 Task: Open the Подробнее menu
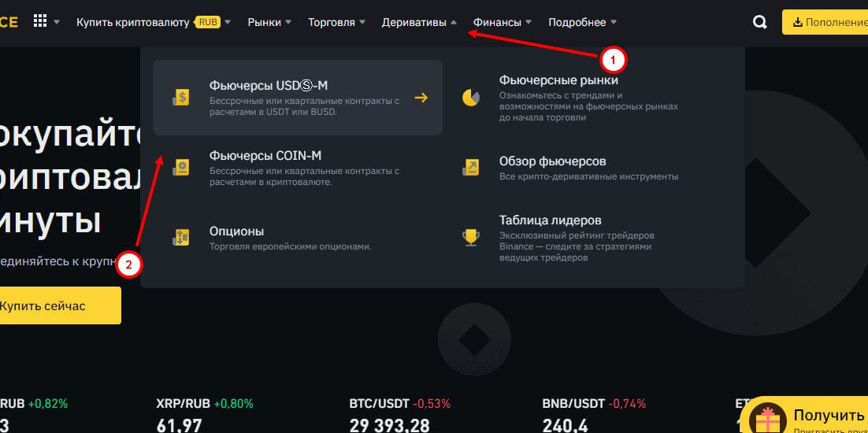(x=582, y=22)
